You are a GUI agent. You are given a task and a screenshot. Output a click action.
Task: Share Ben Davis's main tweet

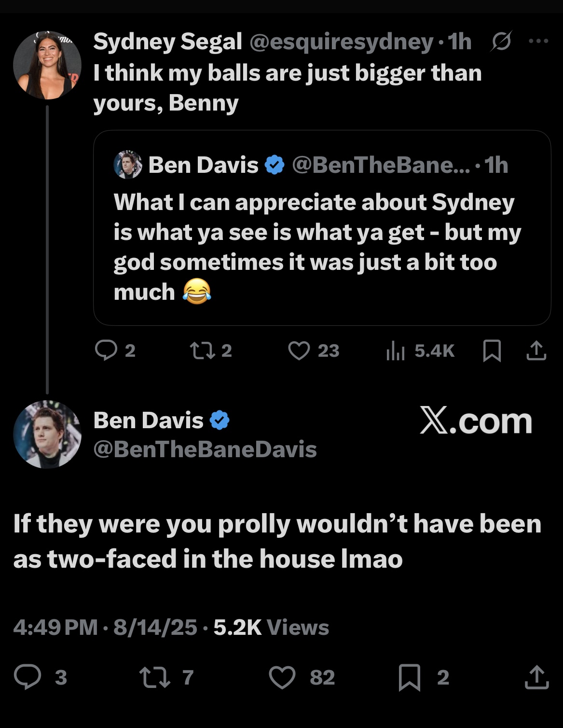[536, 677]
